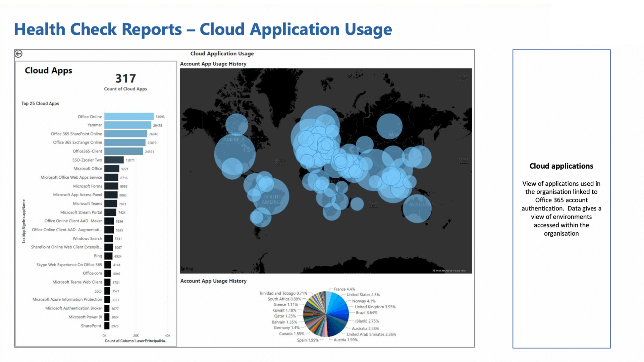Click the Australia bubble on the map
The image size is (644, 362).
point(417,209)
